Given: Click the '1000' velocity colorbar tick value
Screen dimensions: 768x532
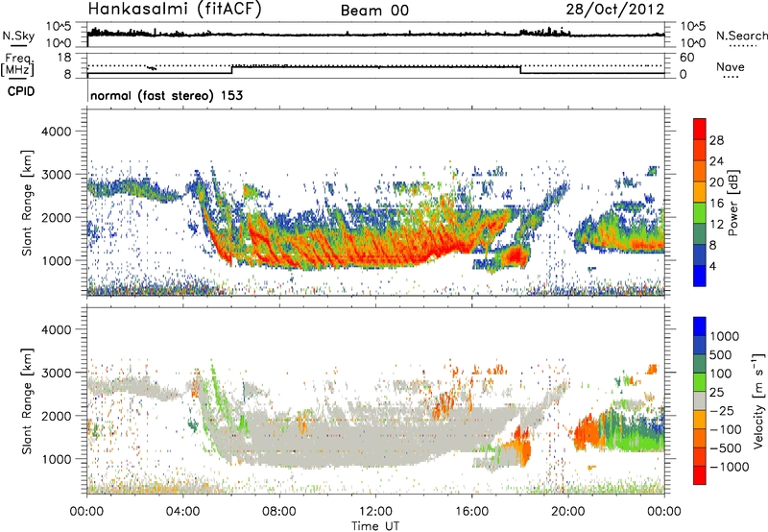Looking at the screenshot, I should (x=725, y=336).
